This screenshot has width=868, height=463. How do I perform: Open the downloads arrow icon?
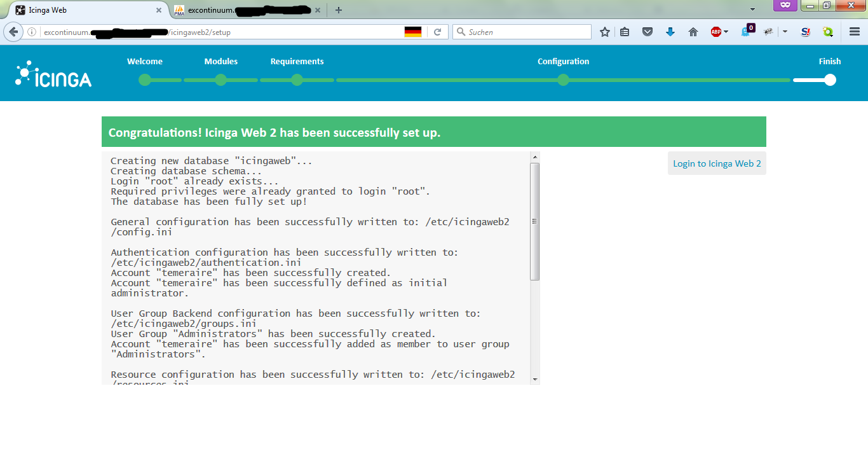(x=670, y=32)
